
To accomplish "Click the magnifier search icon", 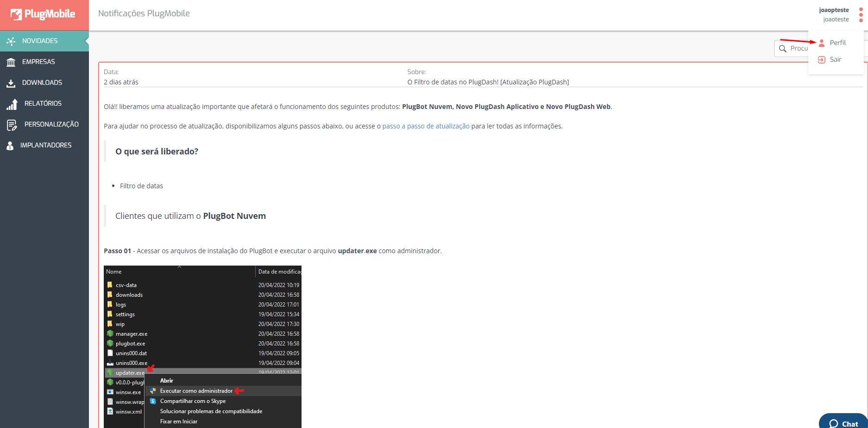I will 783,49.
